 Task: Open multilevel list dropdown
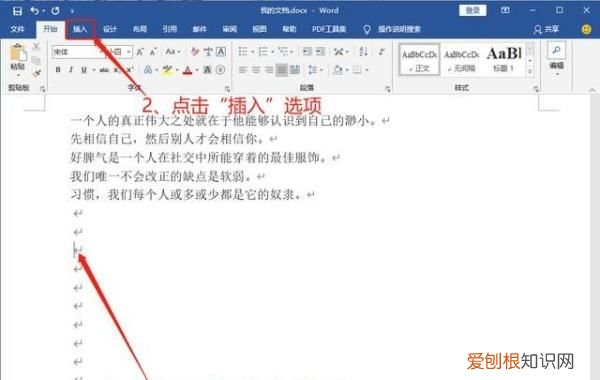point(292,52)
